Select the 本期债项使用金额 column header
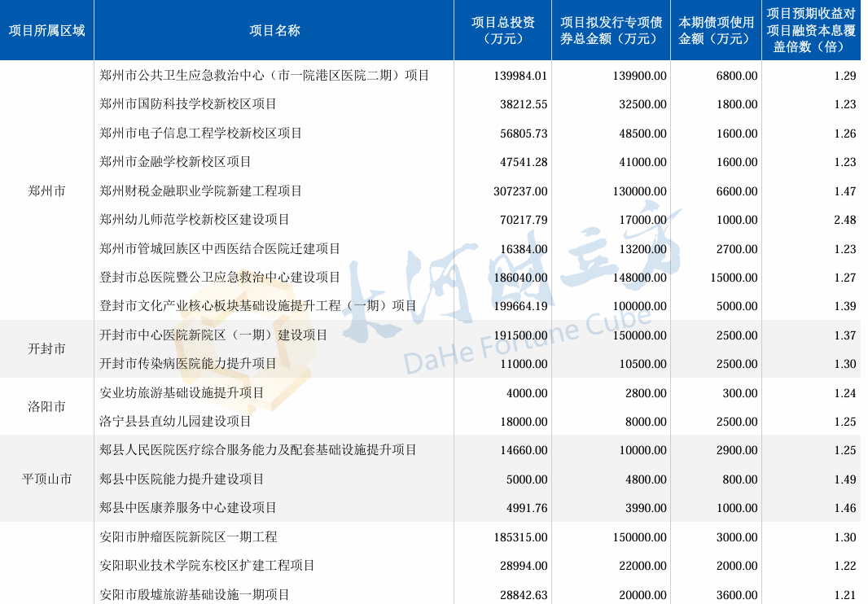 tap(716, 30)
